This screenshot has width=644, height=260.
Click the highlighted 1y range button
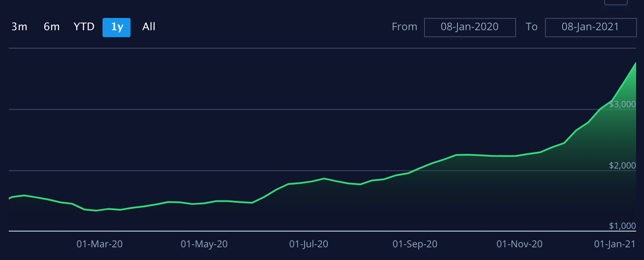pos(117,28)
